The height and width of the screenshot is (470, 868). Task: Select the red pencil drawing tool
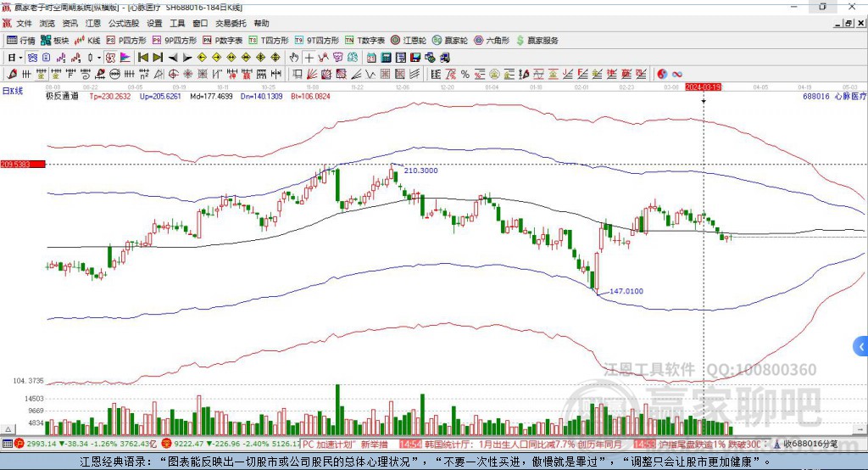[x=12, y=74]
